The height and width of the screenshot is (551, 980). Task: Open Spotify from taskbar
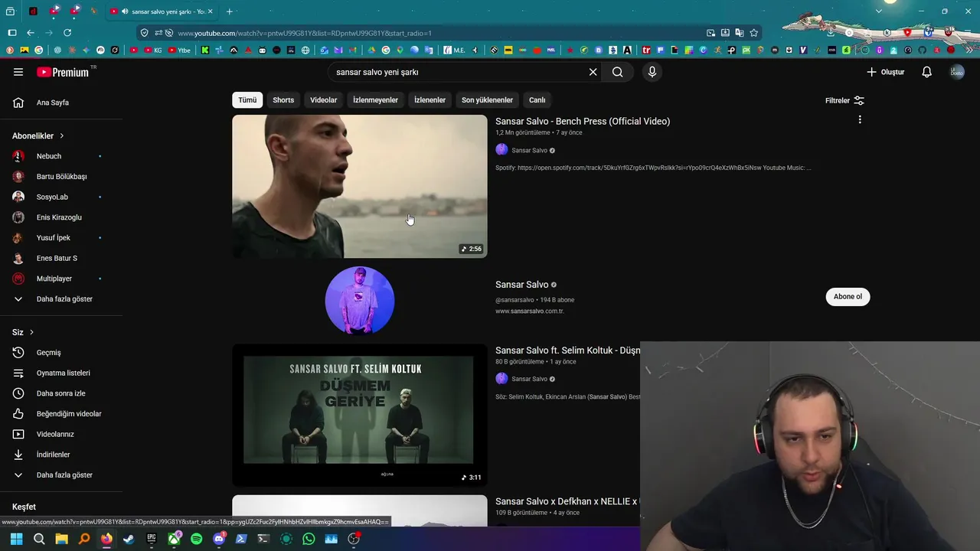tap(196, 539)
